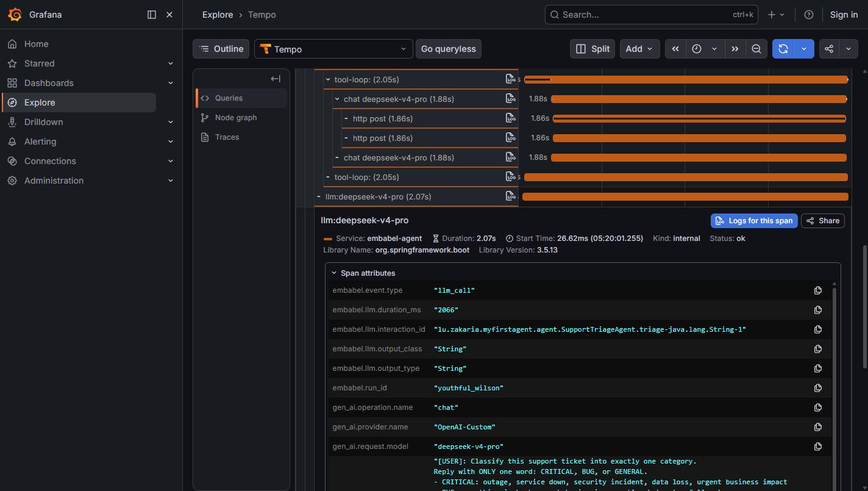
Task: Open the Tempo data source picker
Action: (x=333, y=49)
